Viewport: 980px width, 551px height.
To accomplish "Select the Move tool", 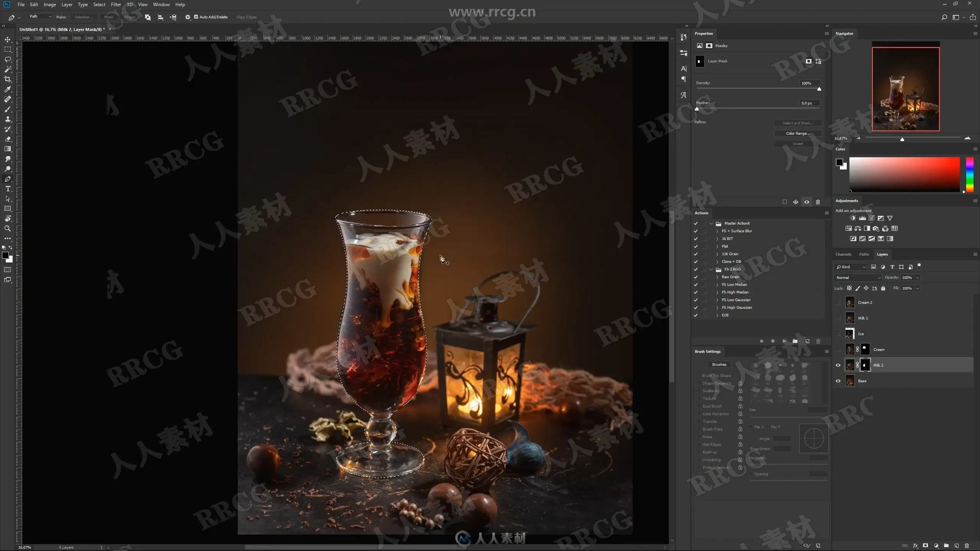I will coord(8,39).
